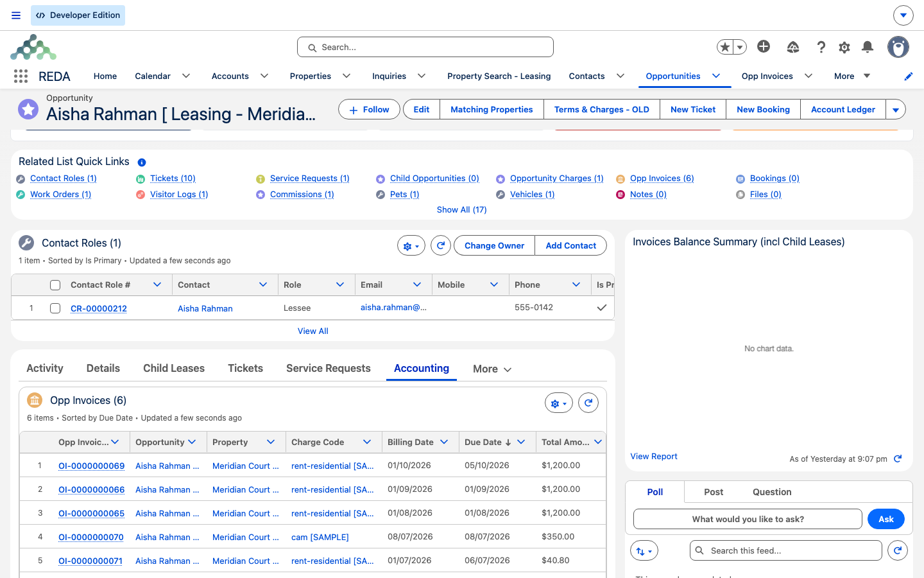The image size is (924, 578).
Task: Check the CR-00000212 row checkbox
Action: coord(55,308)
